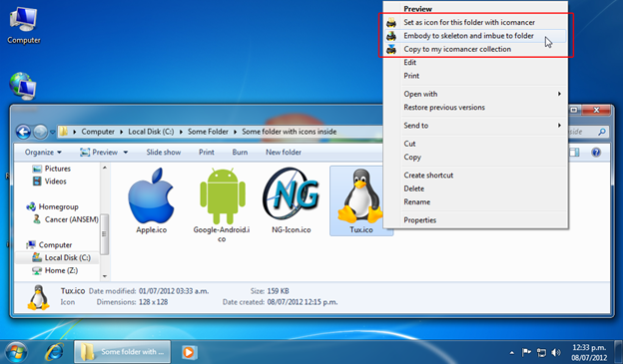
Task: Click the navigation pane scroll up arrow
Action: 105,168
